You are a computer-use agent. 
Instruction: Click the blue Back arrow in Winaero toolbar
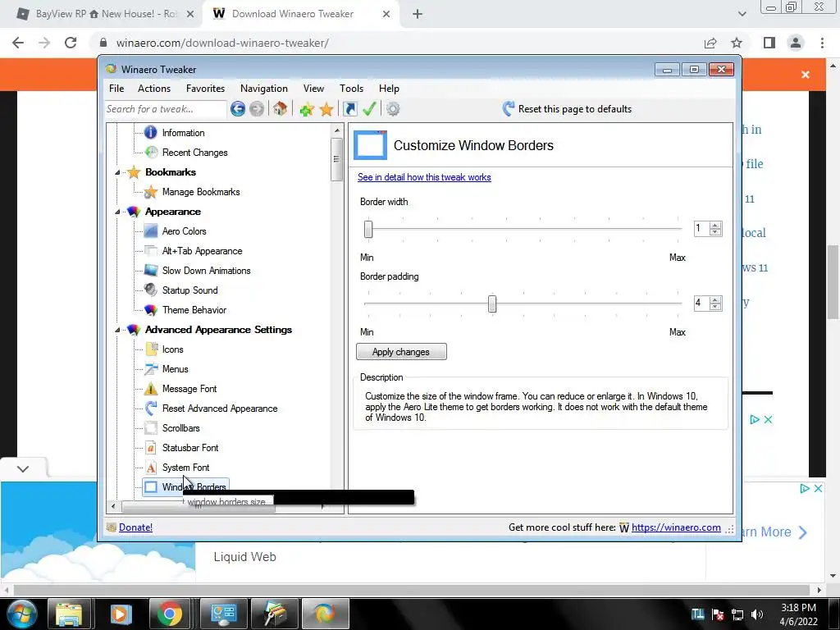238,109
